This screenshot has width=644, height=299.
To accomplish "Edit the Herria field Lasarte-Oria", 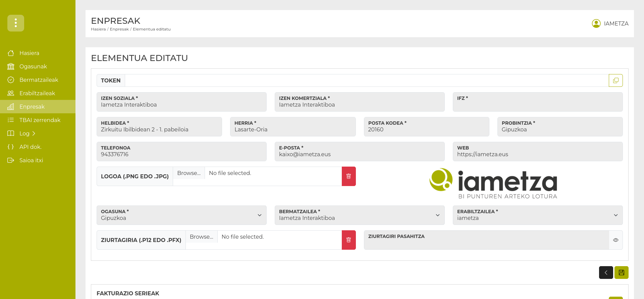I will pos(293,127).
